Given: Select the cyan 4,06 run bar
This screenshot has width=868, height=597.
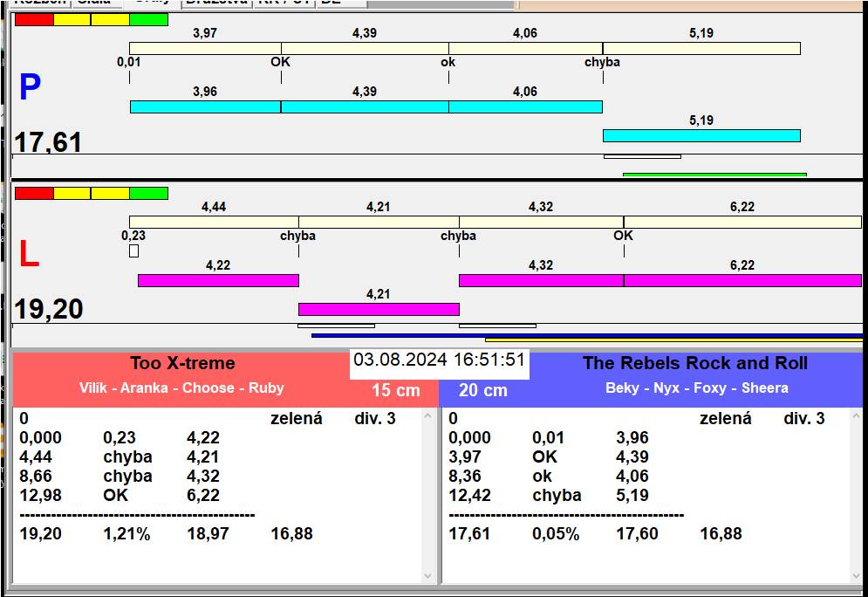Looking at the screenshot, I should coord(525,106).
